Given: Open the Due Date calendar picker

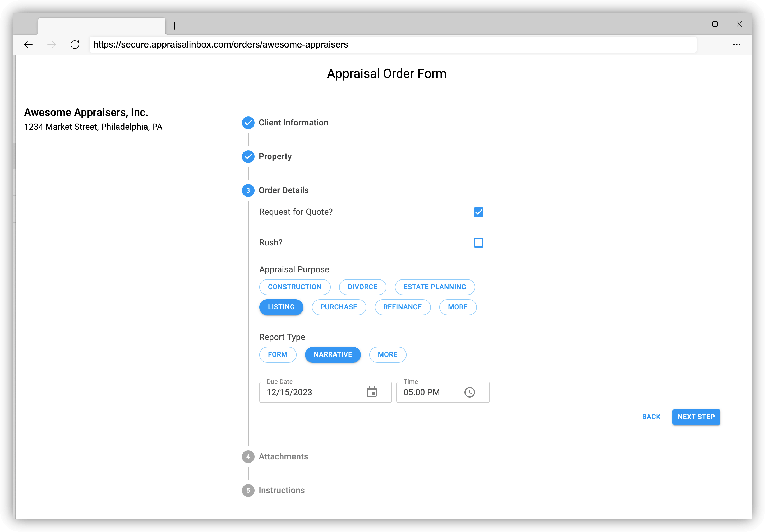Looking at the screenshot, I should (372, 392).
